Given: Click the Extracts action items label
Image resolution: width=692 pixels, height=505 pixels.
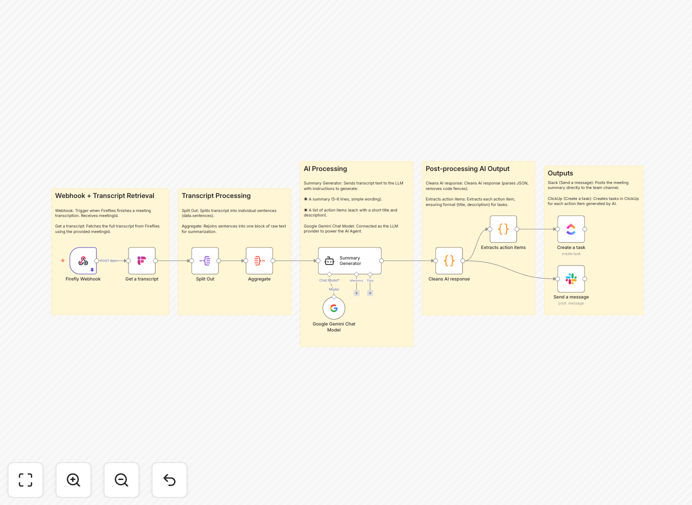Looking at the screenshot, I should (x=503, y=247).
